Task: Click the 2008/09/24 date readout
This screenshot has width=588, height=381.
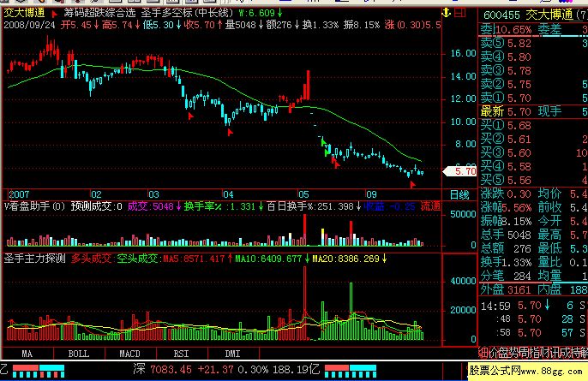Action: (x=29, y=25)
